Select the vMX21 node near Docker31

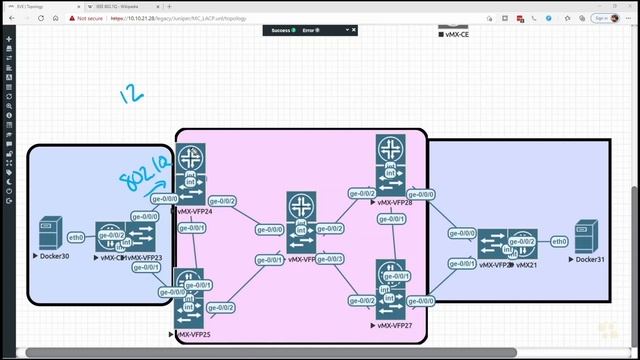click(523, 244)
